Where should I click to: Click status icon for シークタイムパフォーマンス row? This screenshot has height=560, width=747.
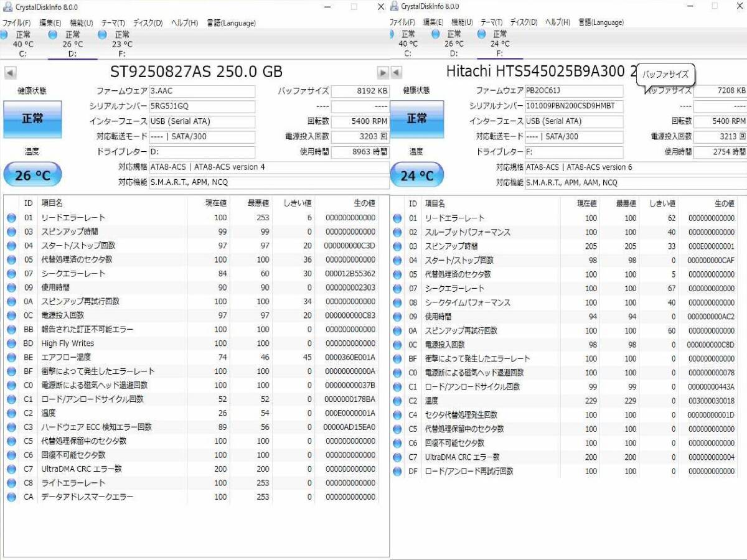(x=397, y=302)
